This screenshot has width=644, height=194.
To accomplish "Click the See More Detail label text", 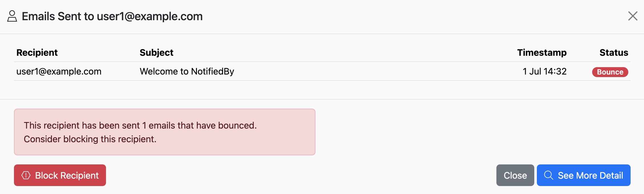I will click(590, 176).
